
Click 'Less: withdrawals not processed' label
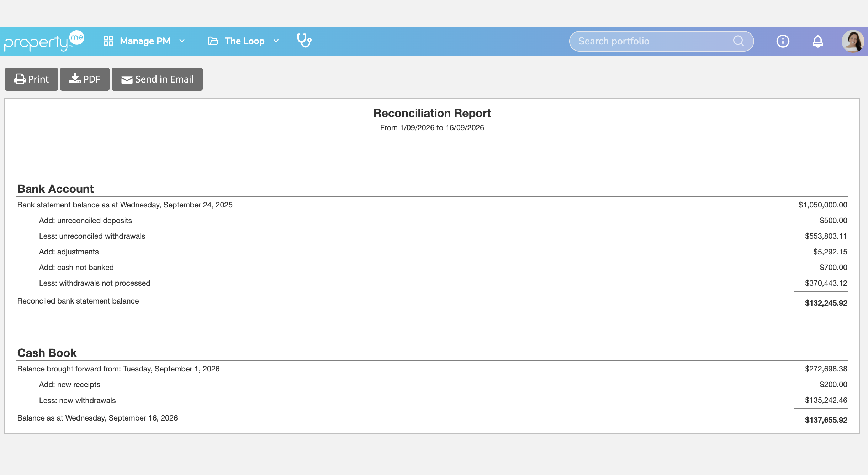(95, 283)
